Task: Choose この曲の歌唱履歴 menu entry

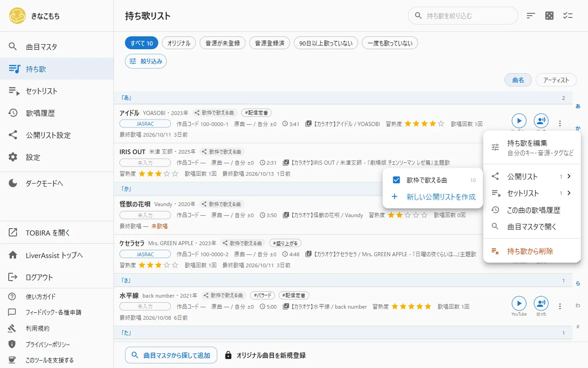Action: [532, 210]
